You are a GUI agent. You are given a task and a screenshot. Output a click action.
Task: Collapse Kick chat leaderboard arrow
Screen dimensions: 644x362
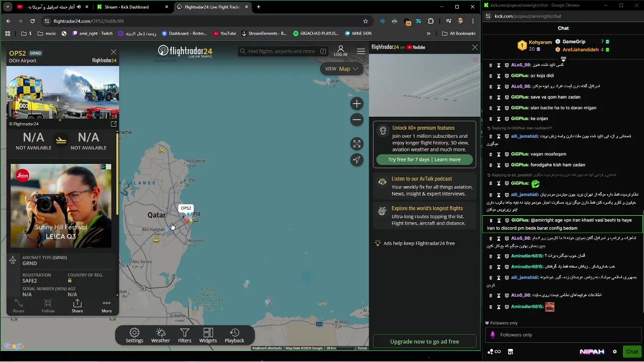(563, 59)
